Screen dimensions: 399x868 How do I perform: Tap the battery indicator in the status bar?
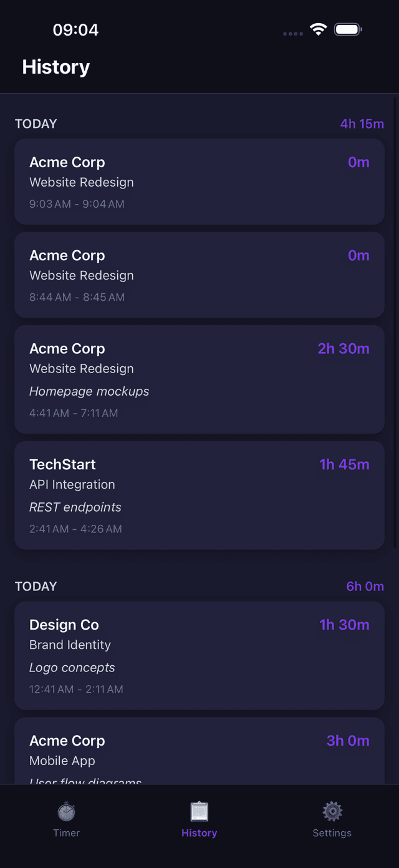click(x=347, y=29)
